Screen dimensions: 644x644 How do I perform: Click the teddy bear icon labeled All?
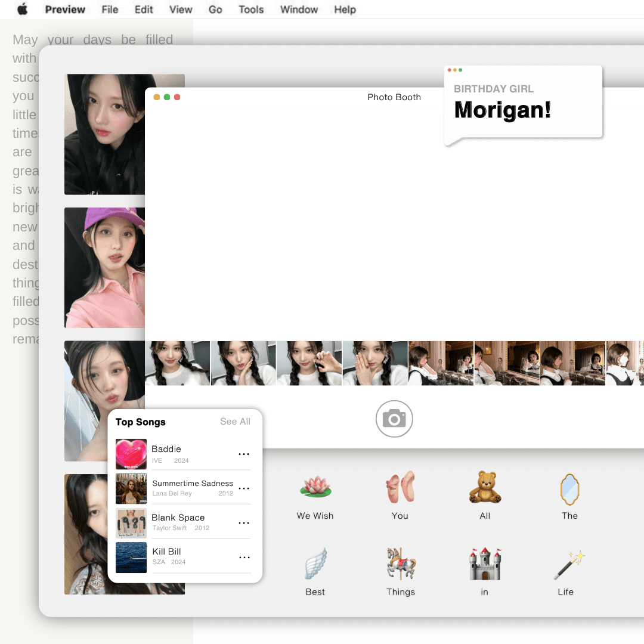click(485, 487)
